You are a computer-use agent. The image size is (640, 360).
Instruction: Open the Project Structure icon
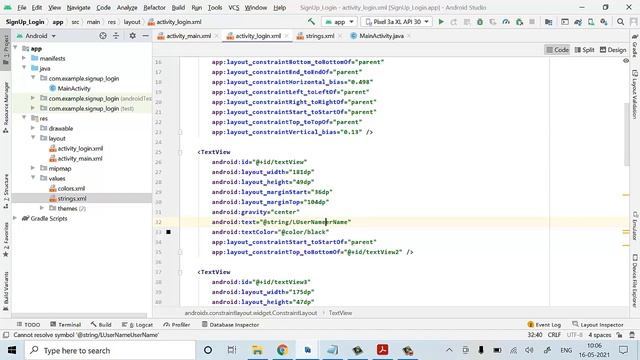(549, 22)
